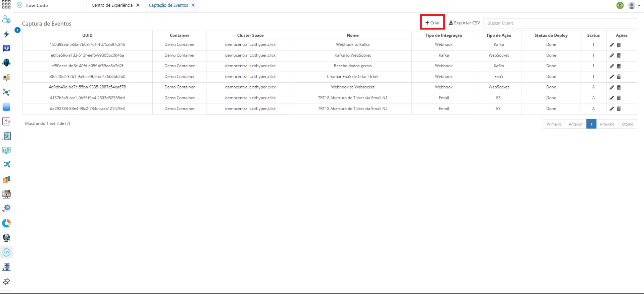Open the apps grid menu
Viewport: 644px width, 294px height.
[x=6, y=5]
